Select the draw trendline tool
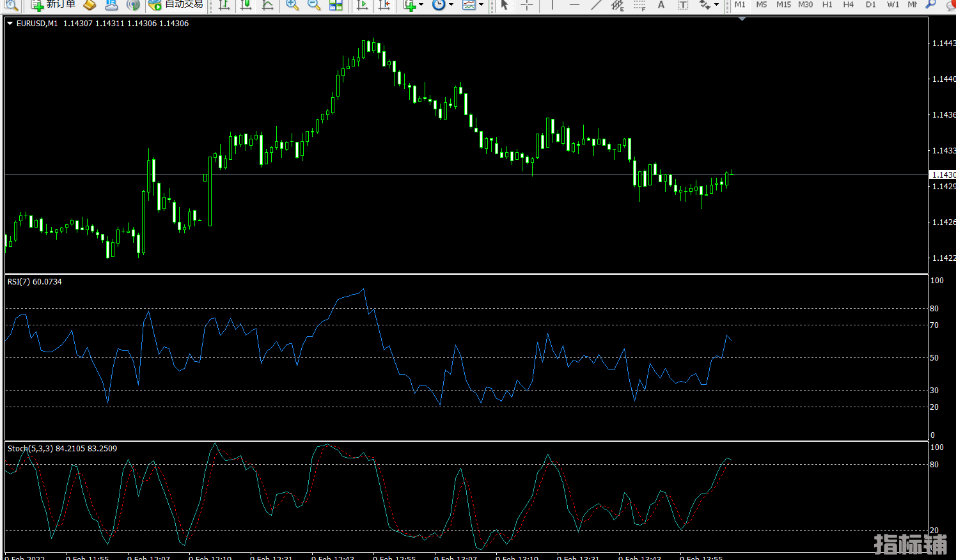The width and height of the screenshot is (956, 560). [x=596, y=5]
